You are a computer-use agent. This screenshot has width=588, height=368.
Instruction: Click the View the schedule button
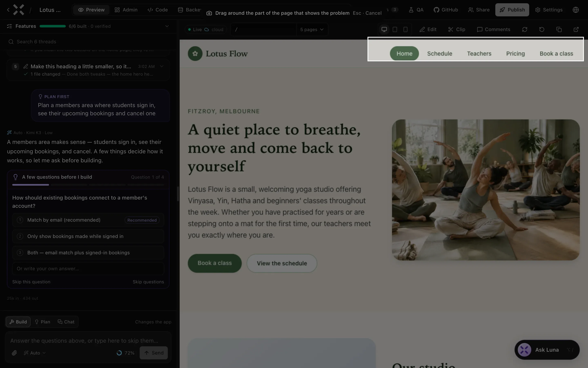282,263
